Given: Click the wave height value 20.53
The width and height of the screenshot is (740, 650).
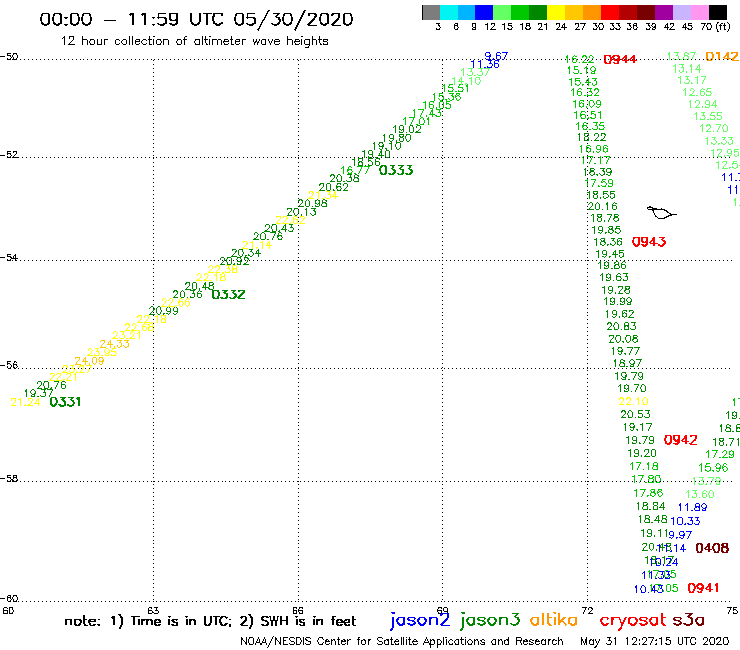Looking at the screenshot, I should point(636,414).
